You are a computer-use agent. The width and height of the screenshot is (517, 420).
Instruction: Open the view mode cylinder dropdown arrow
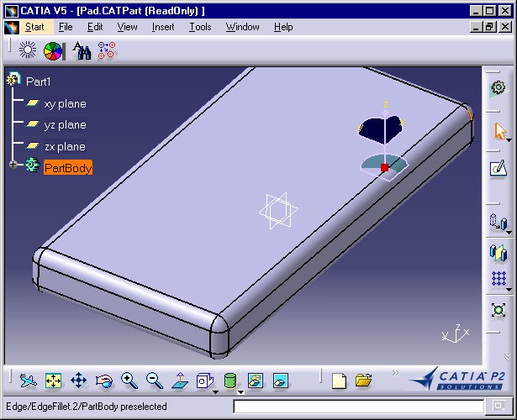pyautogui.click(x=241, y=391)
